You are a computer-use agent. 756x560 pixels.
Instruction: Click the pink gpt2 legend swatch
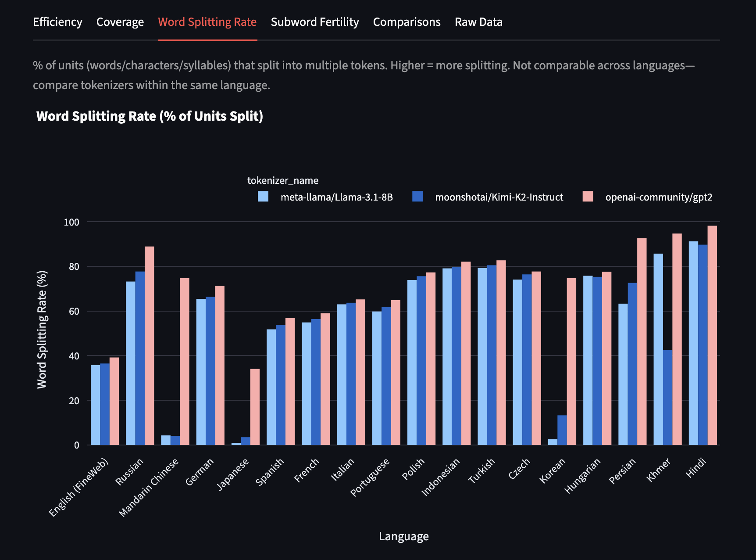point(588,197)
